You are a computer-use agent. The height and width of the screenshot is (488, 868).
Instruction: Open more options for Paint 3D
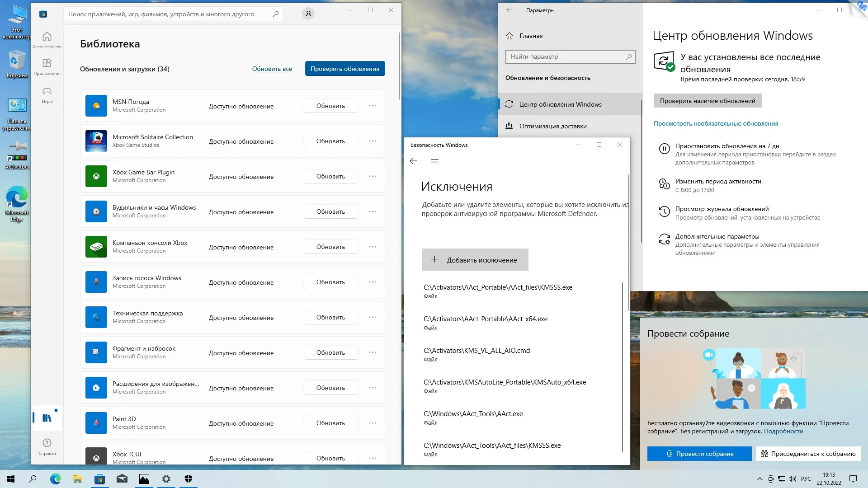[x=373, y=423]
